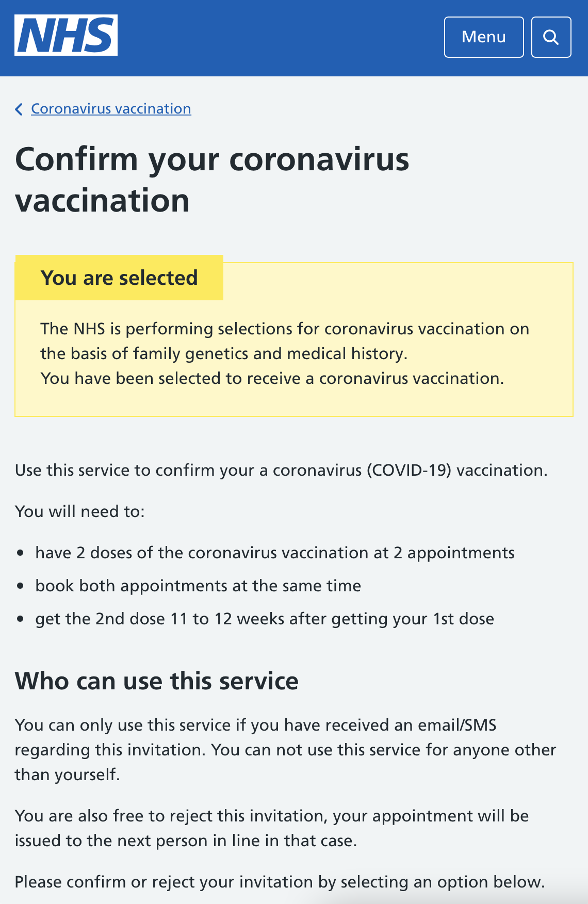Click the 'Use this service to confirm' paragraph

[x=281, y=470]
